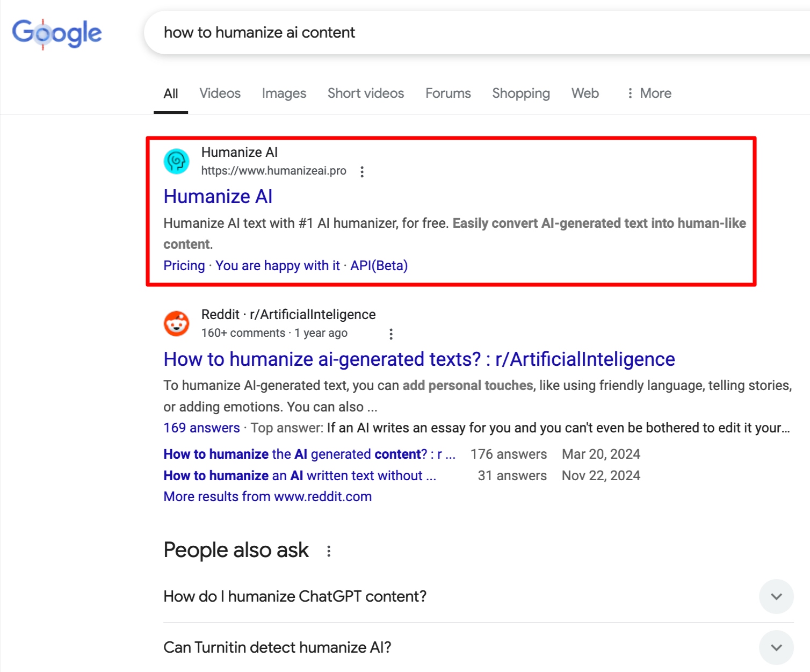
Task: Expand 'How do I humanize ChatGPT content?'
Action: coord(776,596)
